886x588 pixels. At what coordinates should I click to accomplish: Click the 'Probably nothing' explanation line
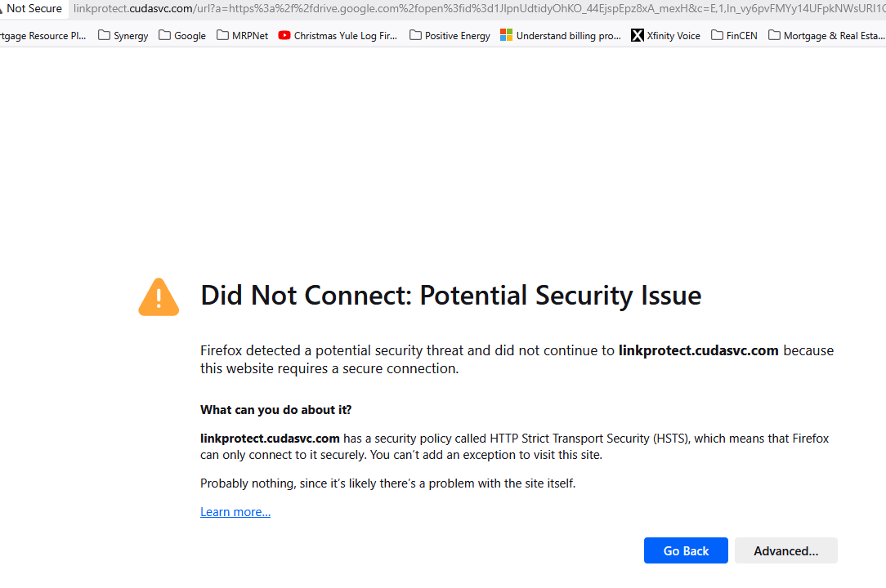387,483
